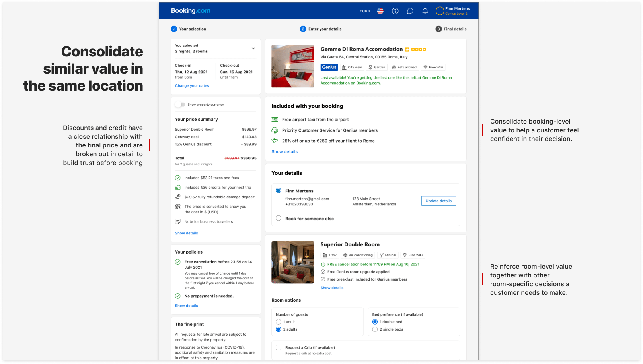
Task: Open the EUR currency selector
Action: [365, 11]
